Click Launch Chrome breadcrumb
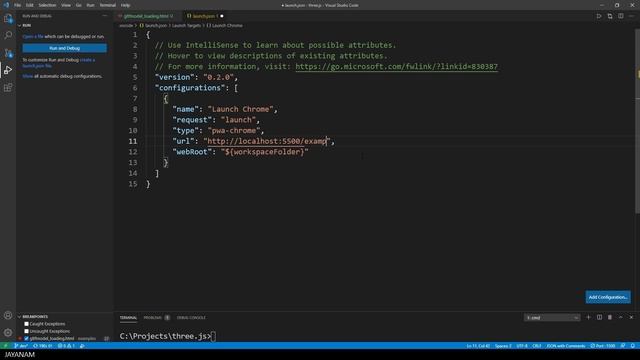This screenshot has height=360, width=640. (x=224, y=25)
